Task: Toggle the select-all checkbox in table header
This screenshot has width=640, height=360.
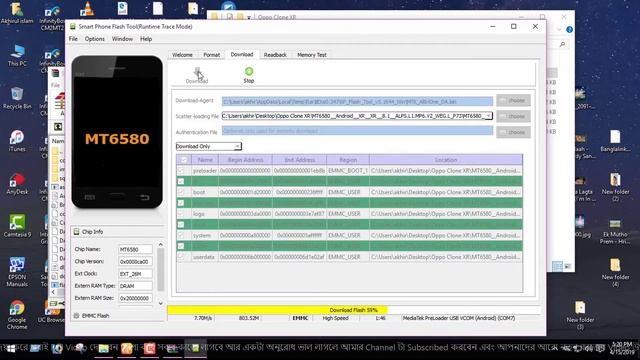Action: click(184, 160)
